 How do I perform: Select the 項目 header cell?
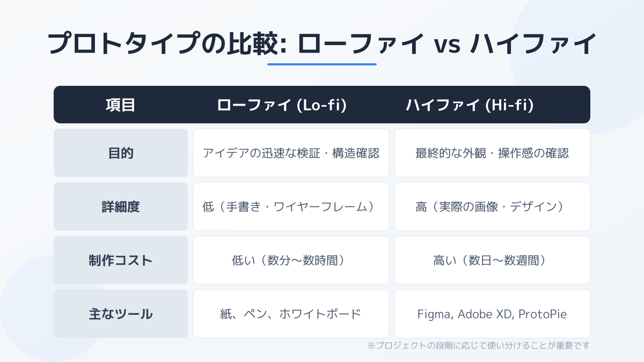coord(121,105)
